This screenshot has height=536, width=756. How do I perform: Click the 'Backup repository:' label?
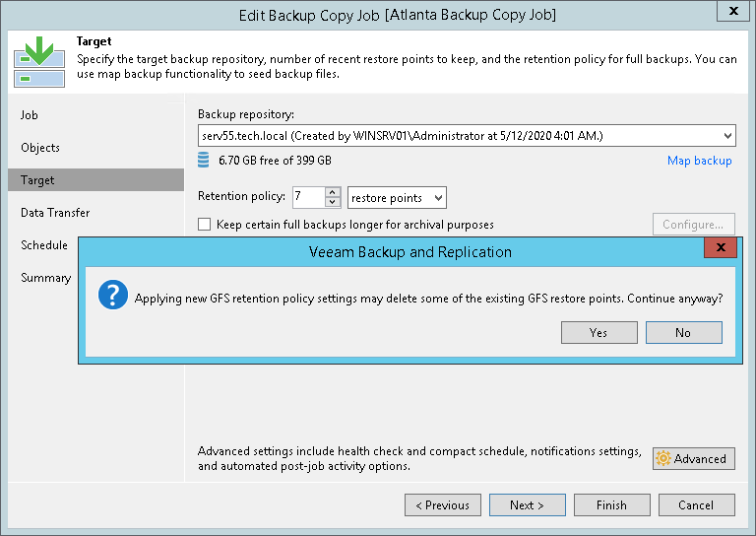pos(246,114)
